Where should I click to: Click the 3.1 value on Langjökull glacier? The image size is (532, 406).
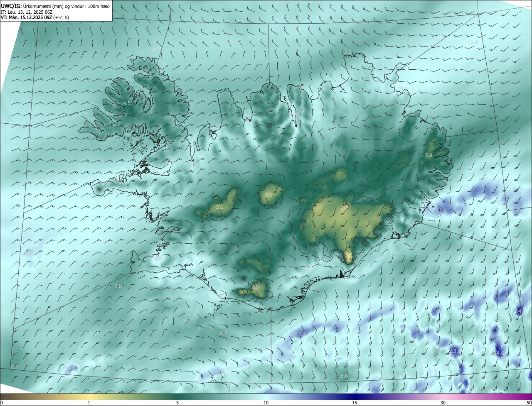point(219,207)
